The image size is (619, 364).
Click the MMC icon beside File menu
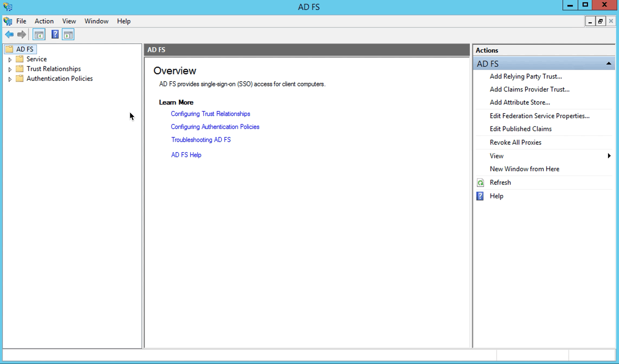(8, 21)
